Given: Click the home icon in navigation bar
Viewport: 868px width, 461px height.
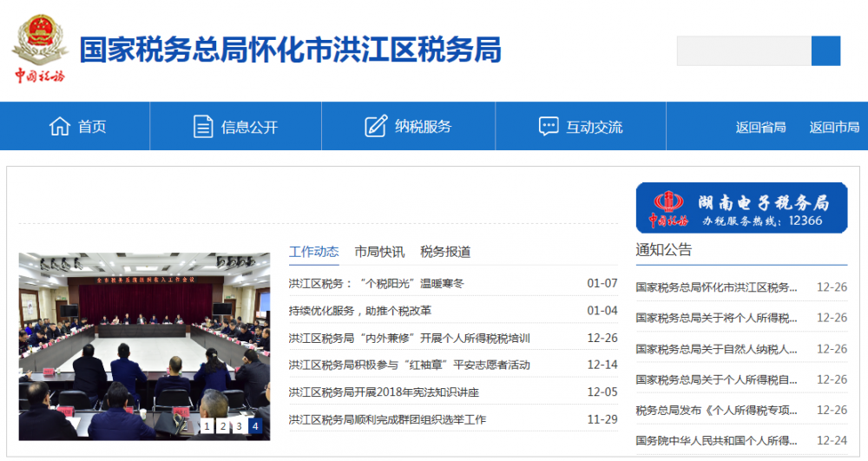Looking at the screenshot, I should coord(60,127).
